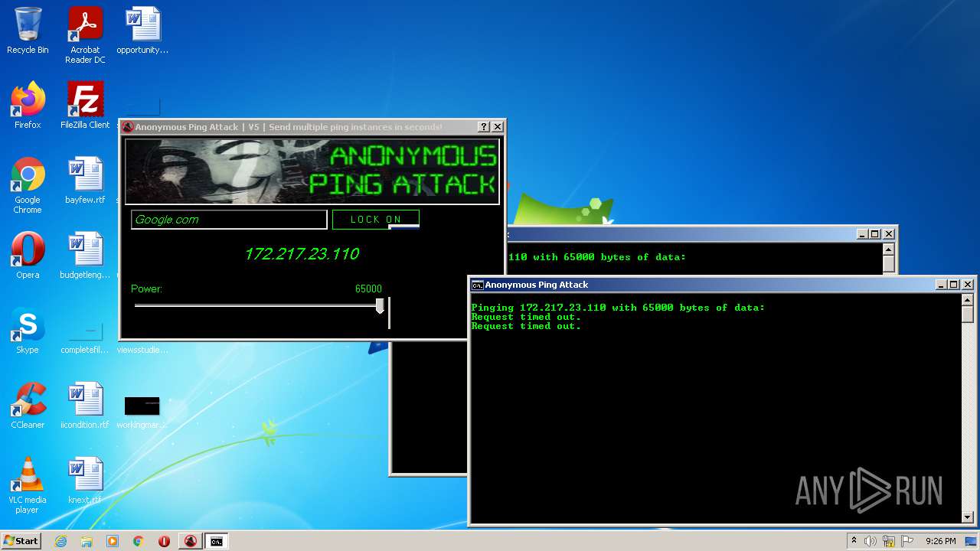
Task: Switch to the command prompt taskbar button
Action: tap(217, 541)
